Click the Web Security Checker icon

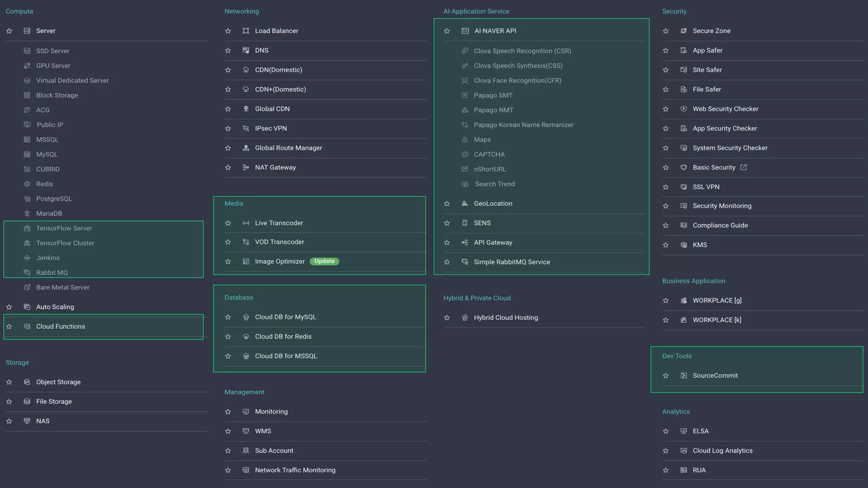click(684, 109)
